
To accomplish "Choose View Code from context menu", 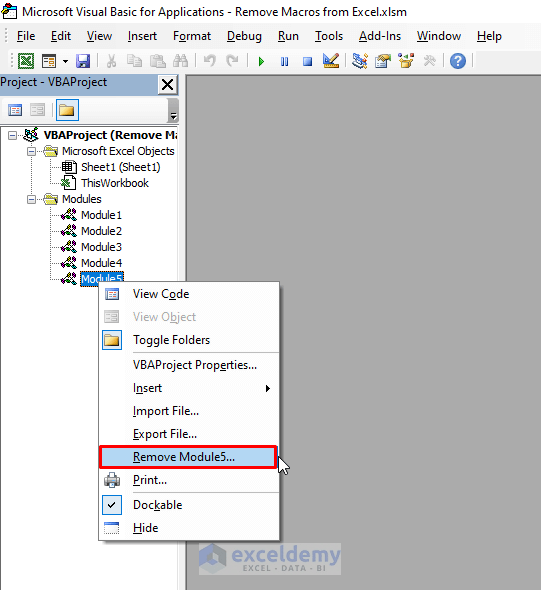I will coord(189,294).
